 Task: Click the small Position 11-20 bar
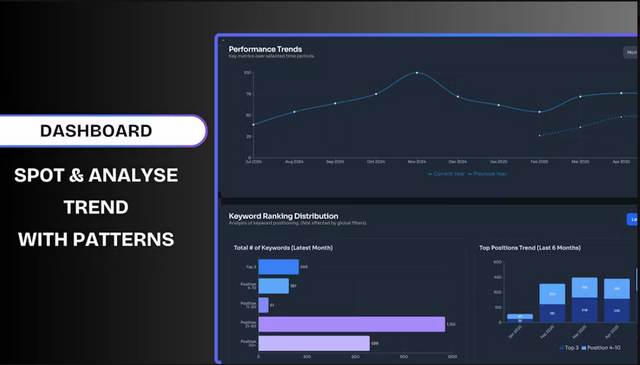tap(263, 305)
